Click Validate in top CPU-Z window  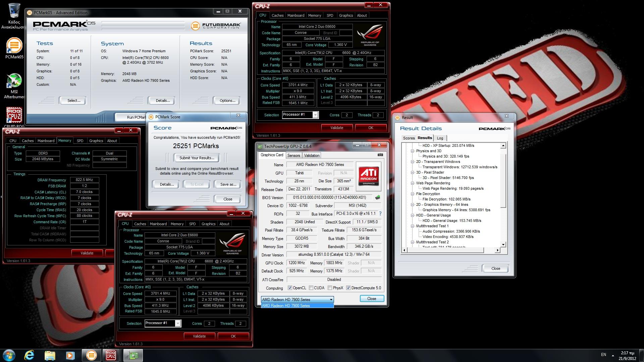coord(337,128)
